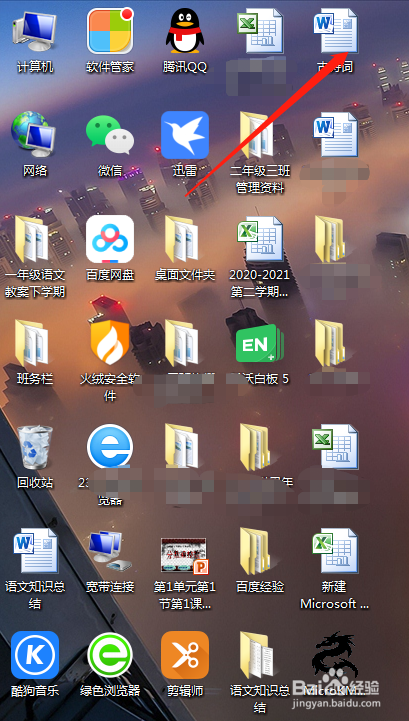Launch 火绒安全软件 shield icon
Viewport: 409px width, 721px height.
click(x=110, y=343)
